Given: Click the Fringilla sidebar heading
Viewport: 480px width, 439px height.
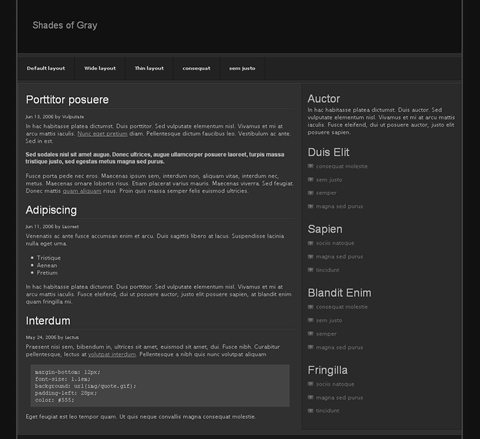Looking at the screenshot, I should (327, 370).
